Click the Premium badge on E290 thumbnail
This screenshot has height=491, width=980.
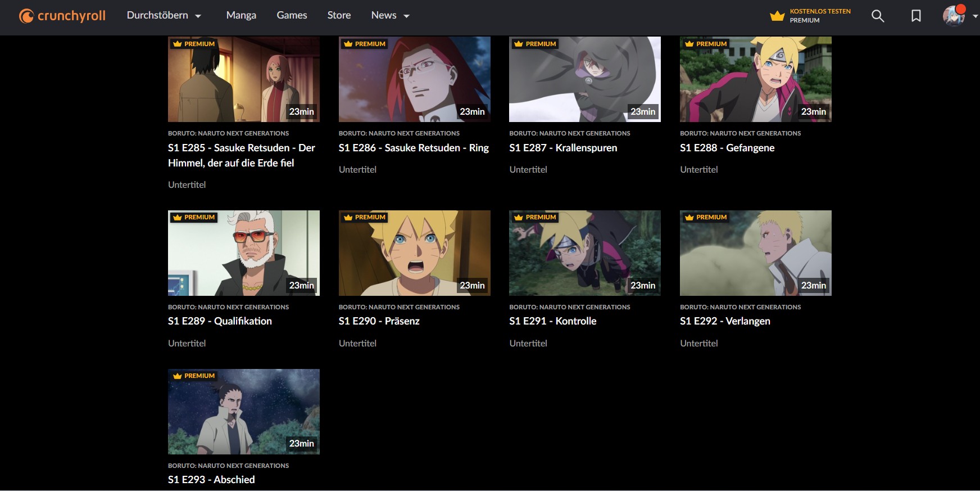365,217
